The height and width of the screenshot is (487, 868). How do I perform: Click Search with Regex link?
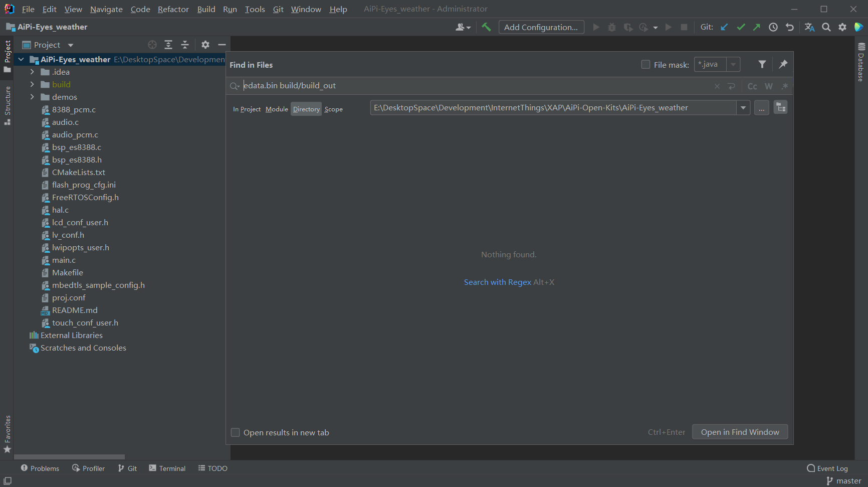(x=497, y=282)
